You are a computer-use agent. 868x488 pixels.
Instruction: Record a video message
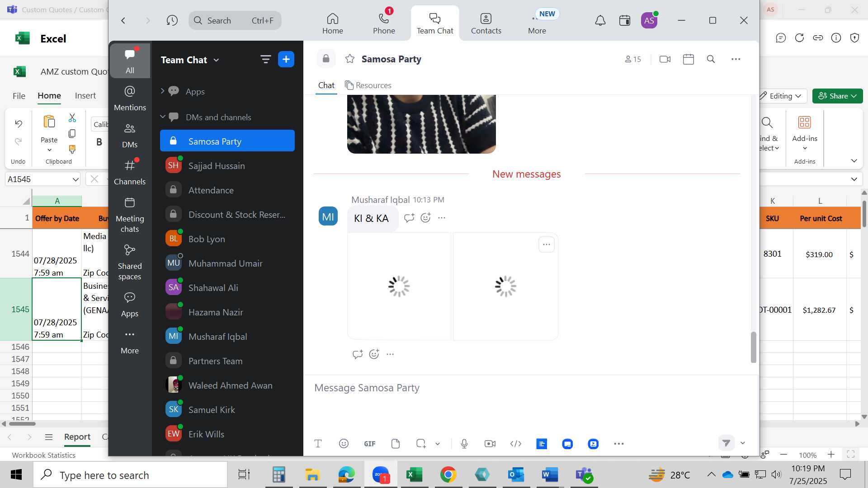point(490,444)
